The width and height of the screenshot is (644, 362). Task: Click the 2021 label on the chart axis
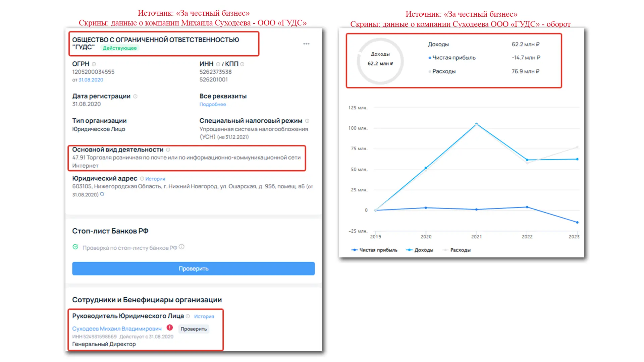(x=476, y=237)
